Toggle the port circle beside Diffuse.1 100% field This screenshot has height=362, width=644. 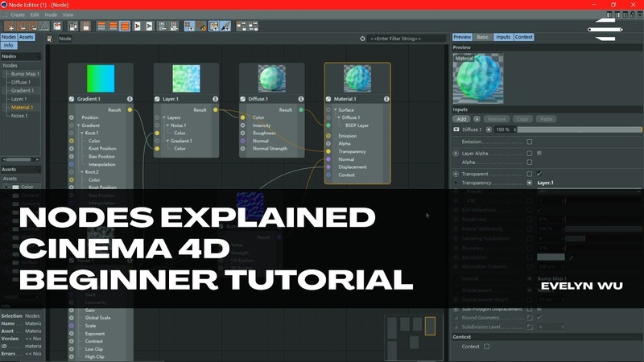pos(489,130)
